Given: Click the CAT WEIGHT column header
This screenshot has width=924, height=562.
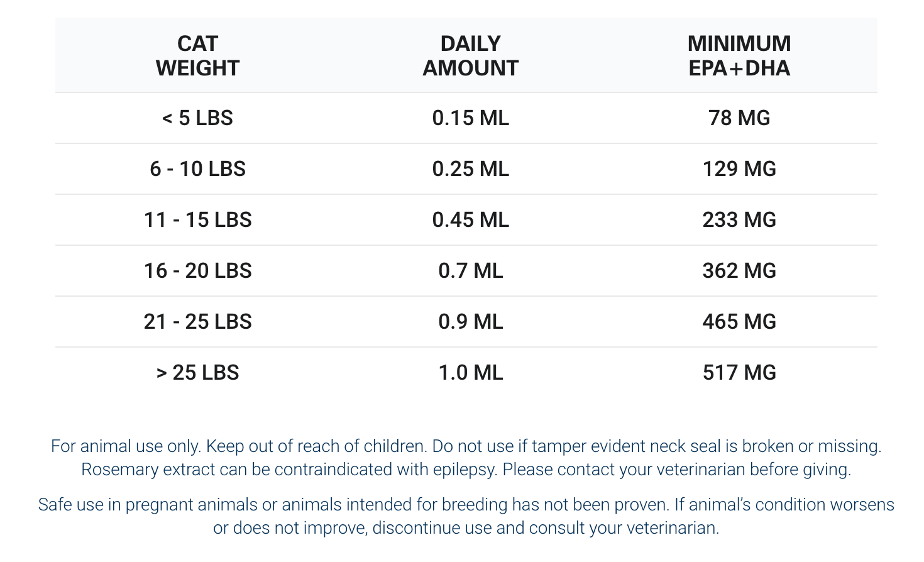Looking at the screenshot, I should 197,55.
